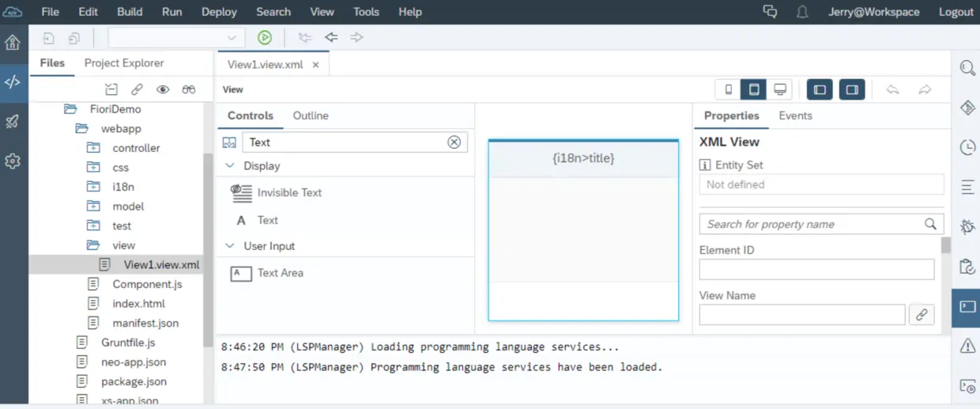Viewport: 980px width, 409px height.
Task: Click the Logout link
Action: [x=956, y=12]
